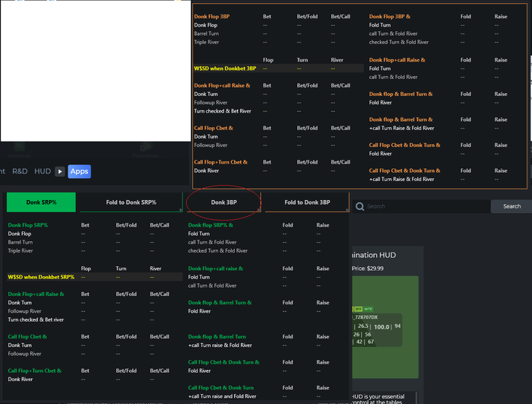
Task: Click the 'ination HUD' product title
Action: tap(374, 255)
